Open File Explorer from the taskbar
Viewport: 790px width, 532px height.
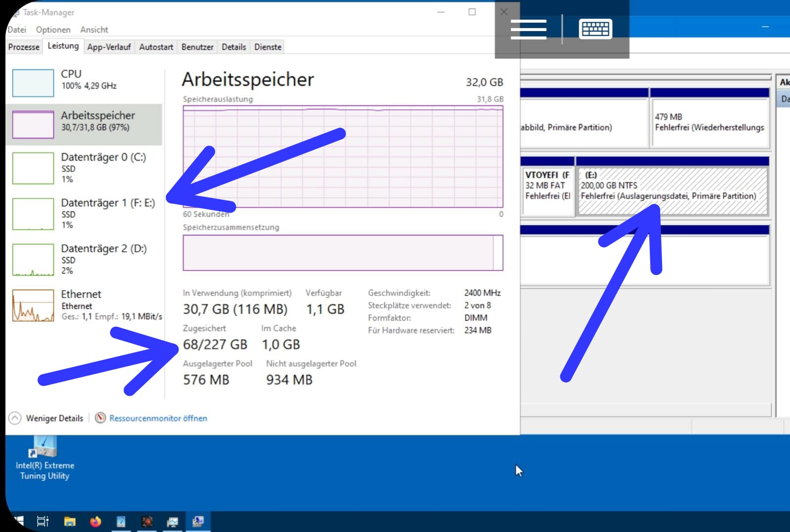point(70,521)
